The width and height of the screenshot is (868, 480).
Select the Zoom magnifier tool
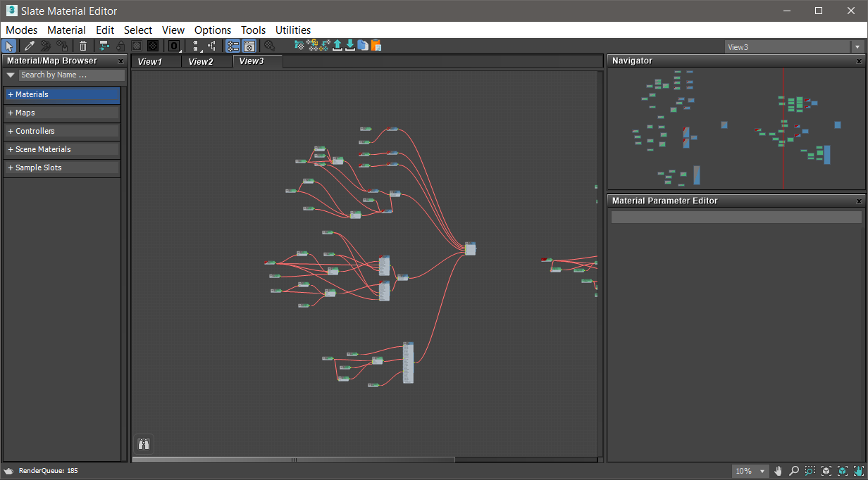click(794, 471)
